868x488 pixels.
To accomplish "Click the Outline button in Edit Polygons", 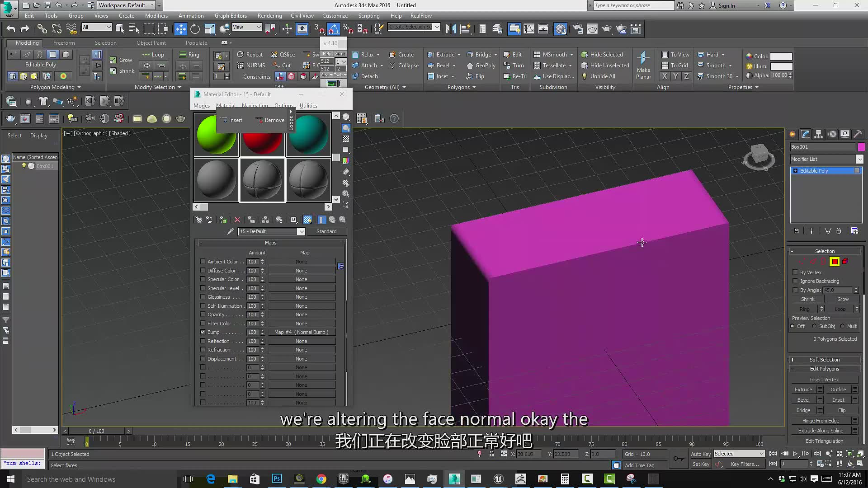I will tap(838, 389).
